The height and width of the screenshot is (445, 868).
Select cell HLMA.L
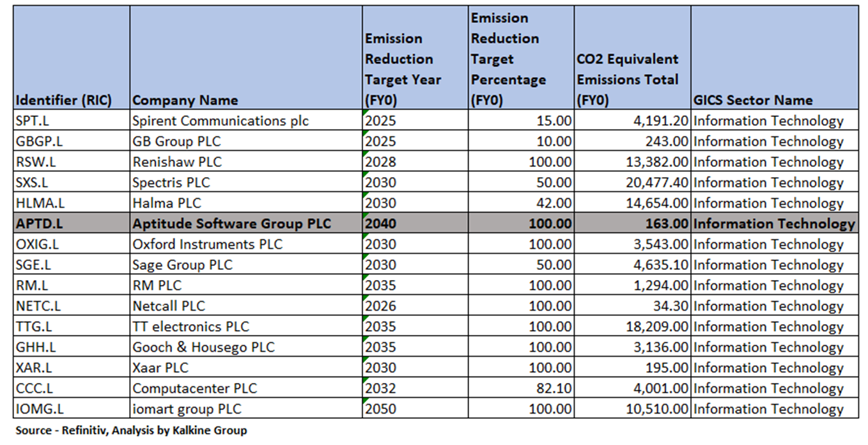point(72,203)
